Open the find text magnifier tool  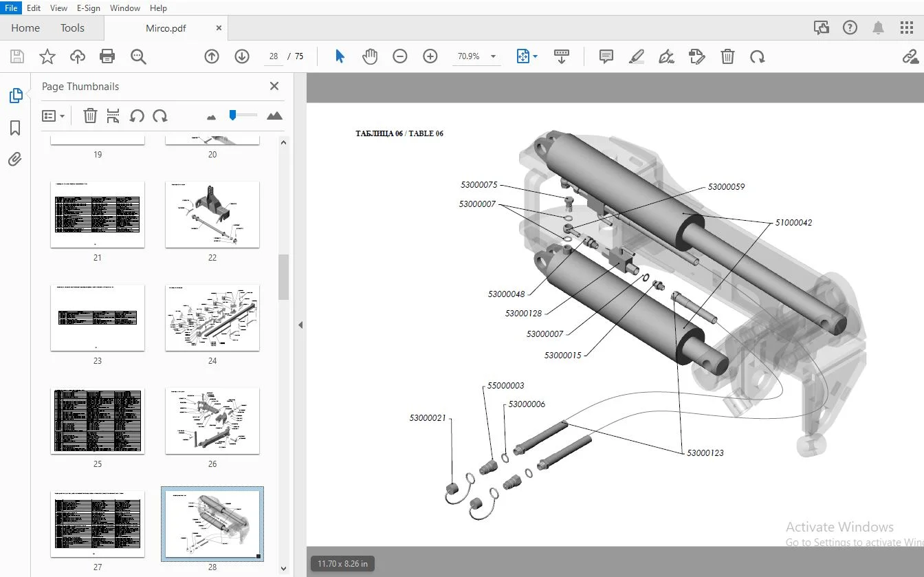tap(138, 56)
